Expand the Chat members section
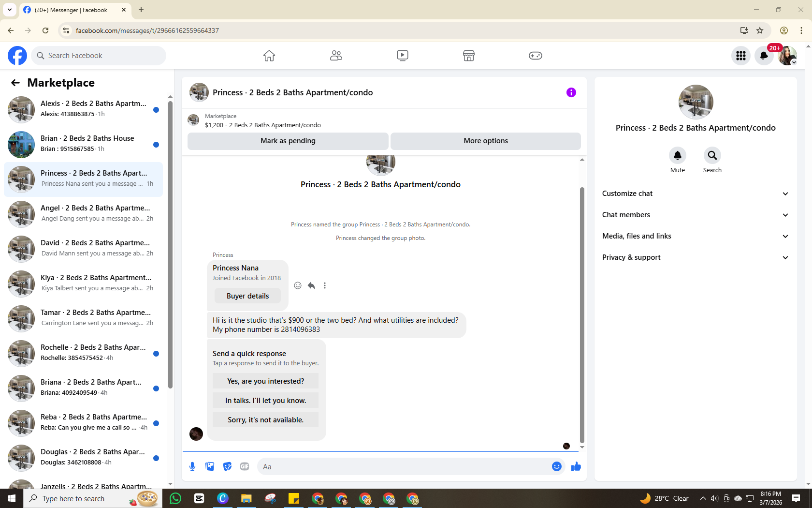 click(696, 215)
